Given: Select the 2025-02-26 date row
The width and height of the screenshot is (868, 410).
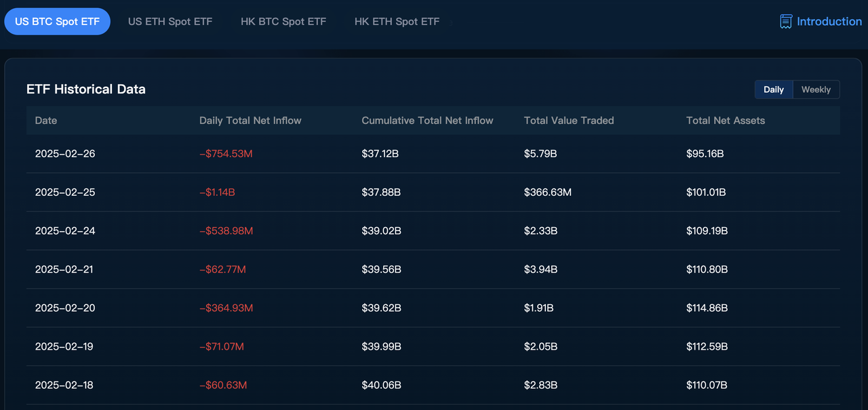Looking at the screenshot, I should [x=65, y=154].
